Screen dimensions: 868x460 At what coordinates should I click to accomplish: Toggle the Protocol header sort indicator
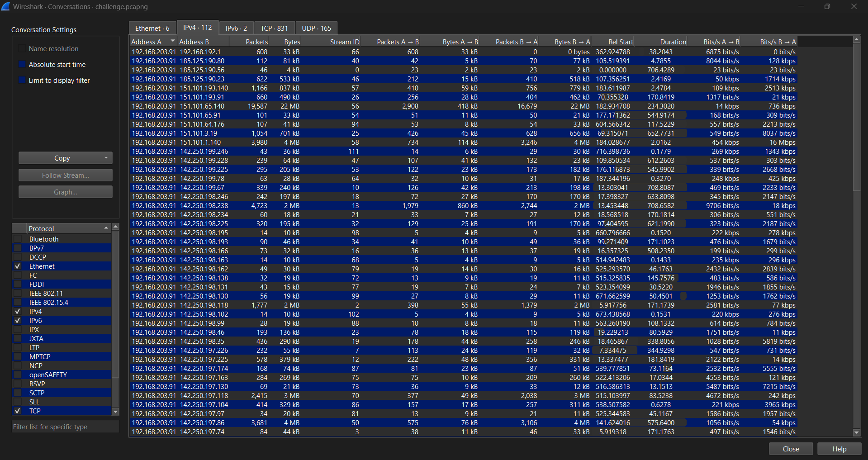click(106, 228)
